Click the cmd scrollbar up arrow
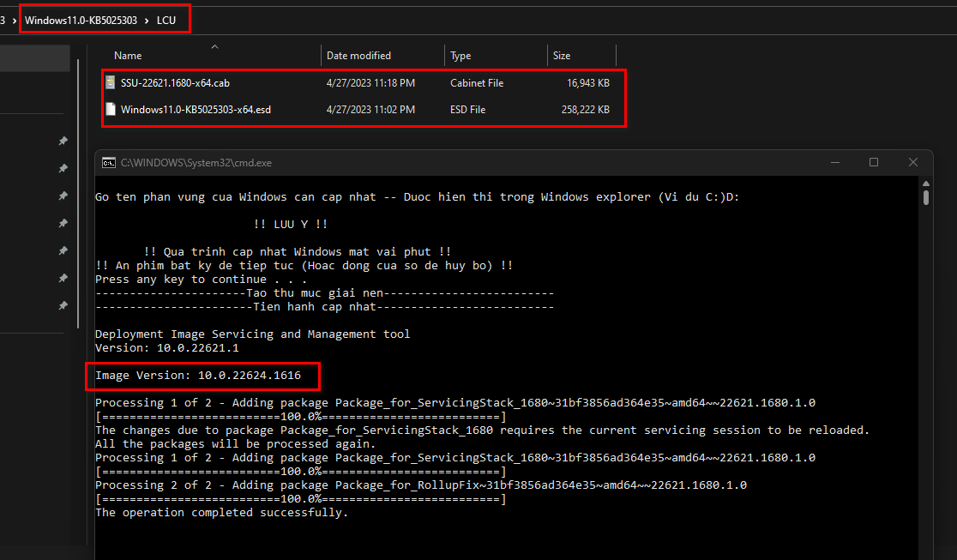Screen dimensions: 957x560 [x=926, y=184]
